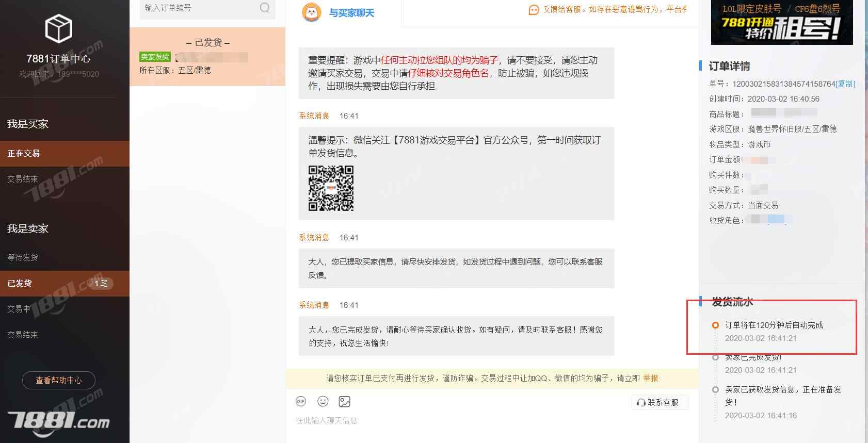The width and height of the screenshot is (868, 443).
Task: Click the 卖家已获取发货信息 timeline entry
Action: pos(783,396)
